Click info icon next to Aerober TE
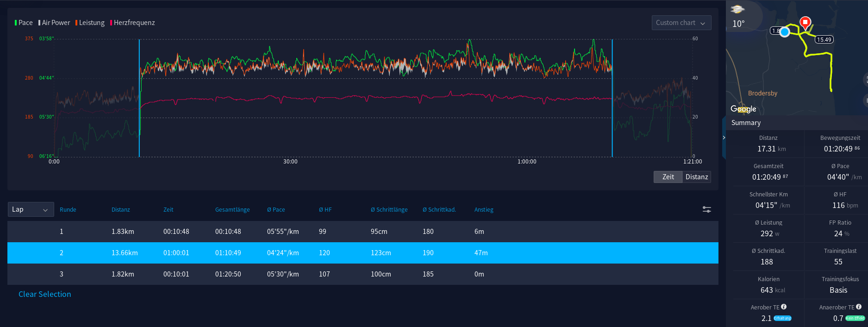The width and height of the screenshot is (868, 327). click(x=784, y=307)
